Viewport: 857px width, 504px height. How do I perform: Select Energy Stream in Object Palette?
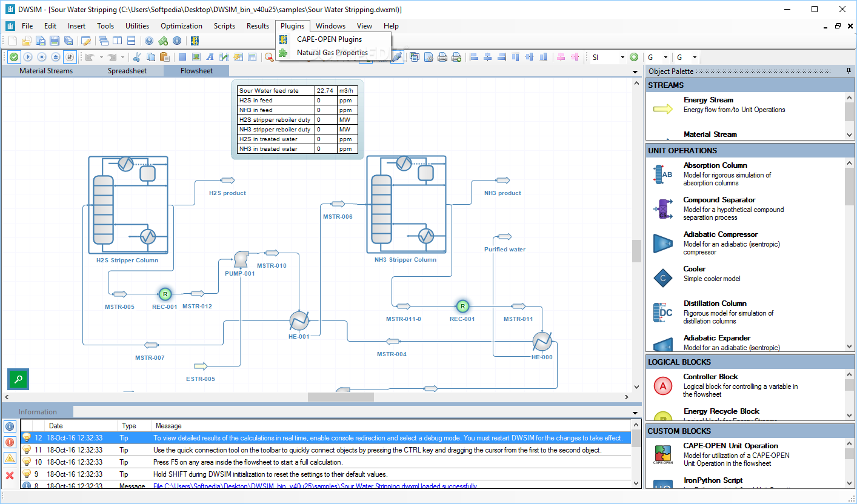pyautogui.click(x=745, y=105)
